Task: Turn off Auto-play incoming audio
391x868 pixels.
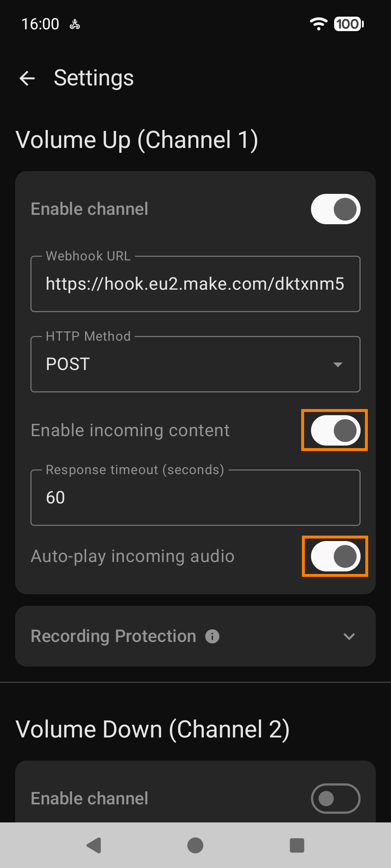Action: 335,556
